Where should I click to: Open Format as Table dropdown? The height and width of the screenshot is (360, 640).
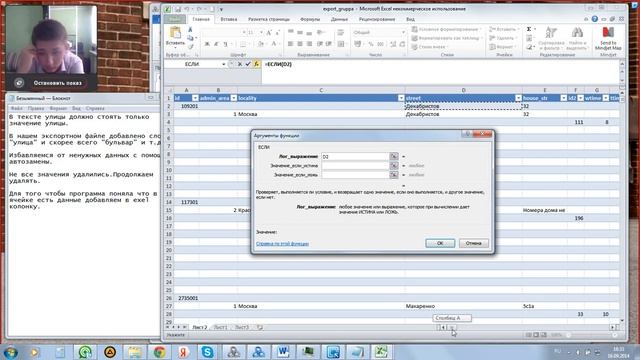pyautogui.click(x=447, y=38)
